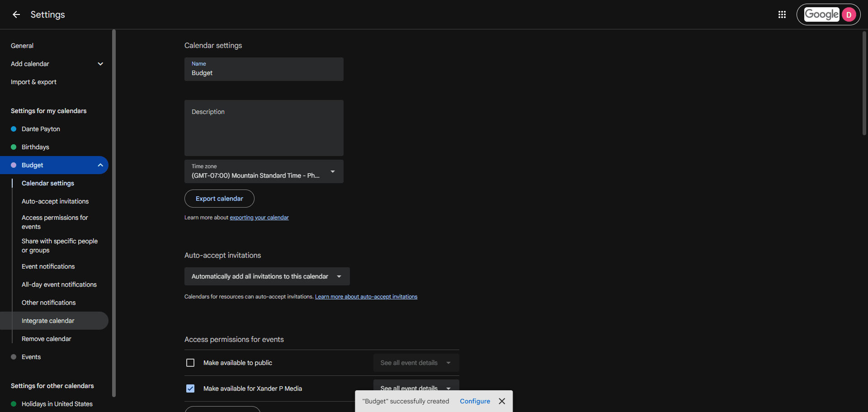
Task: Open the Time zone dropdown
Action: [x=264, y=171]
